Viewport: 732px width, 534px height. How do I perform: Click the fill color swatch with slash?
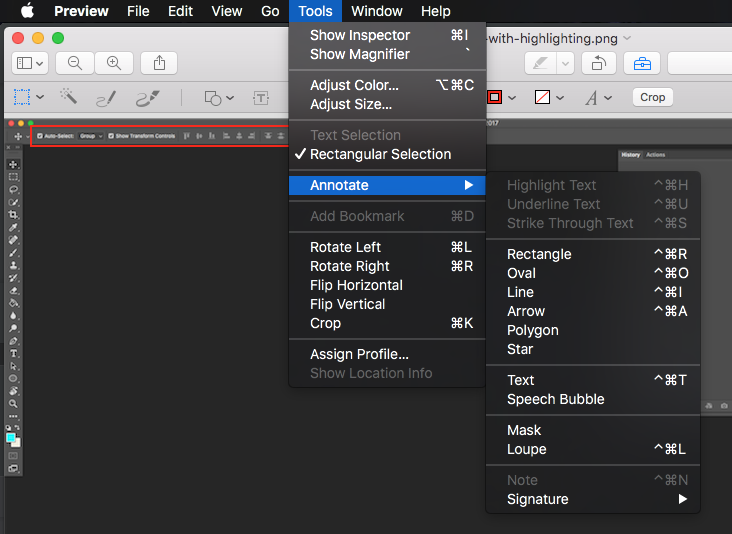click(x=542, y=97)
